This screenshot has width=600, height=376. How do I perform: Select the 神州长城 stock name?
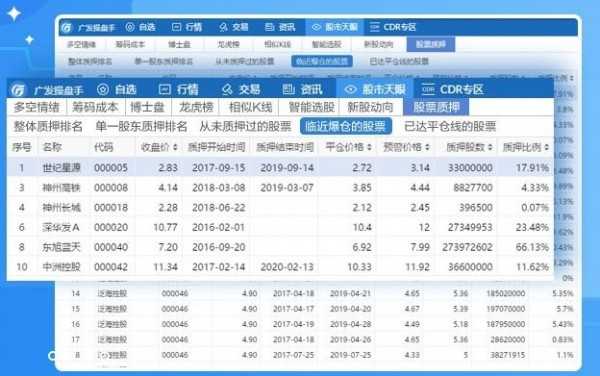click(x=61, y=208)
